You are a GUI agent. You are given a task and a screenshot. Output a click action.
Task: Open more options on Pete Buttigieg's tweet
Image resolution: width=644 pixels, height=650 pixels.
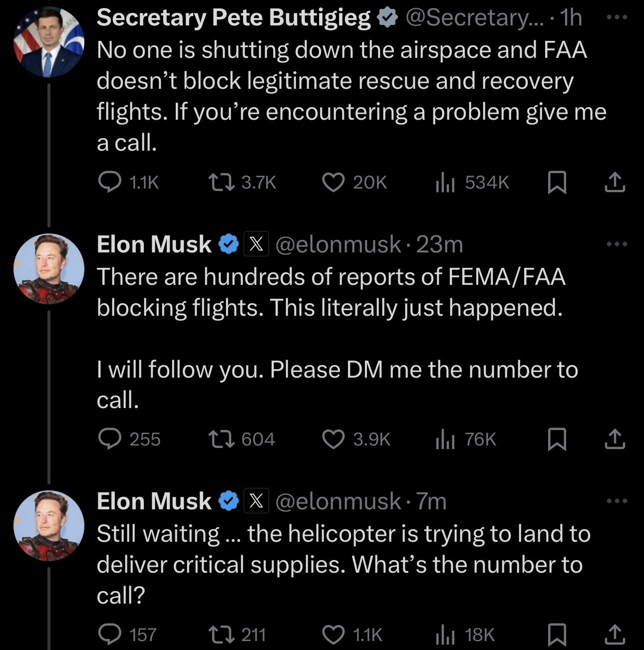tap(618, 17)
